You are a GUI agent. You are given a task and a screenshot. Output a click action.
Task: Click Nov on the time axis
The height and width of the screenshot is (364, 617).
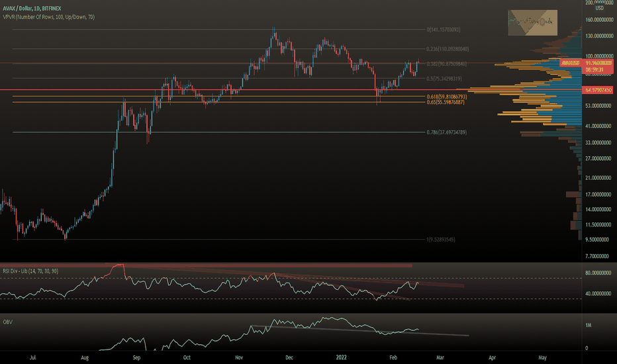pyautogui.click(x=239, y=357)
